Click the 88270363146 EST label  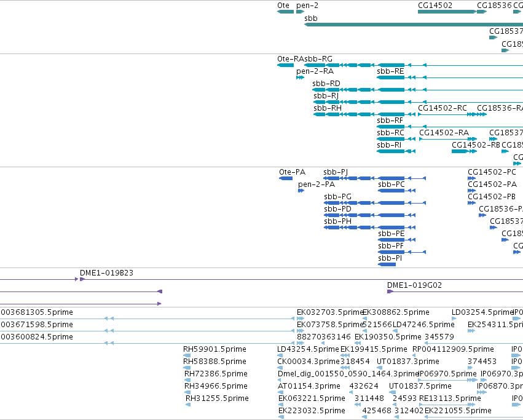(x=324, y=337)
